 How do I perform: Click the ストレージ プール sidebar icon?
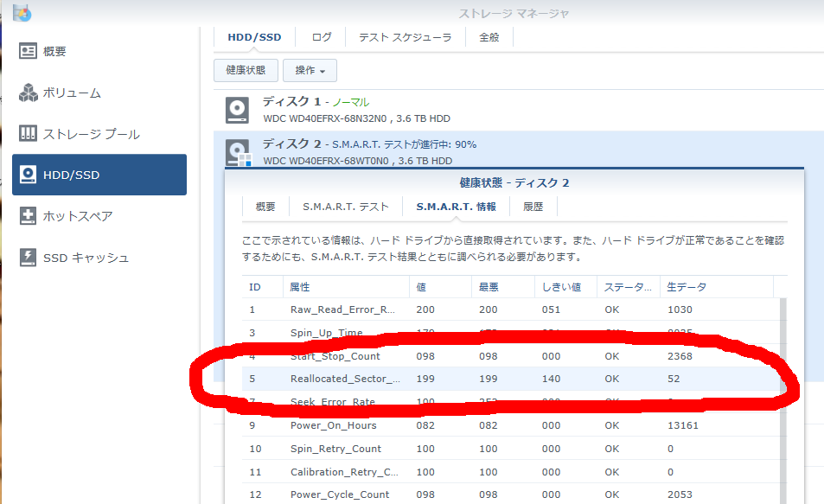(x=28, y=133)
